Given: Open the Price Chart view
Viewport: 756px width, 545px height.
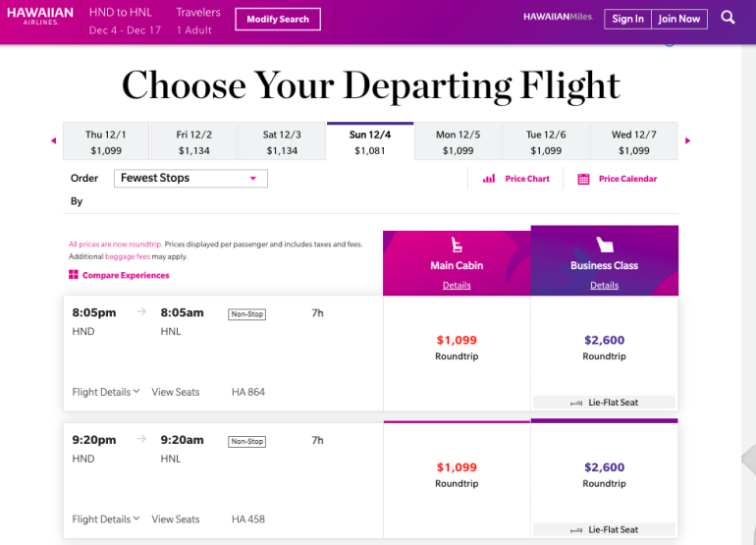Looking at the screenshot, I should point(516,179).
